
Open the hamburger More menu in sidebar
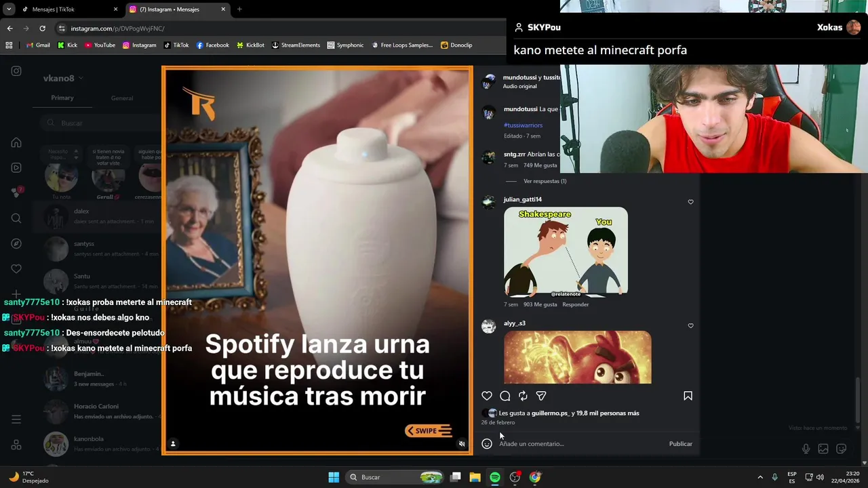(16, 420)
